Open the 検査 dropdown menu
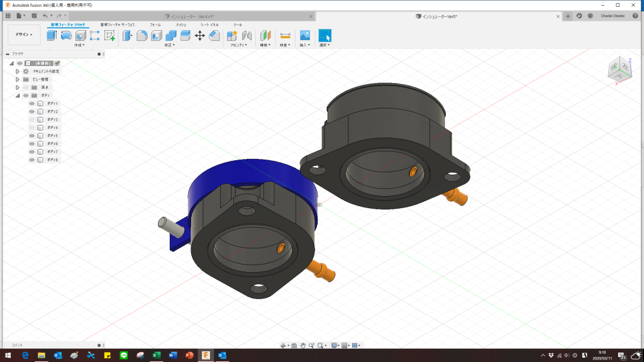Screen dimensions: 644x362 [x=285, y=45]
